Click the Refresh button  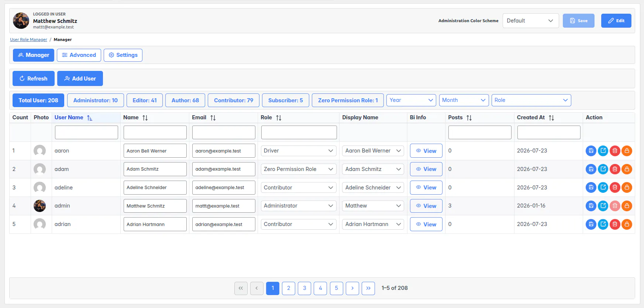tap(34, 79)
